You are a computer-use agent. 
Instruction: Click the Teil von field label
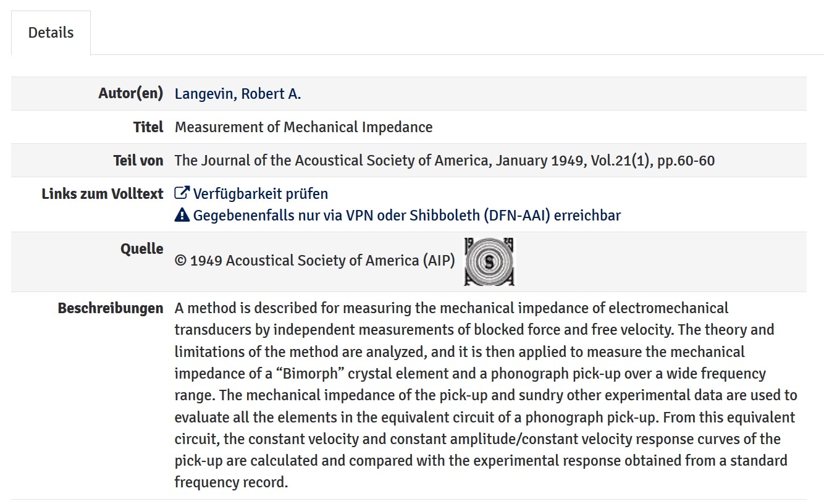pos(138,161)
